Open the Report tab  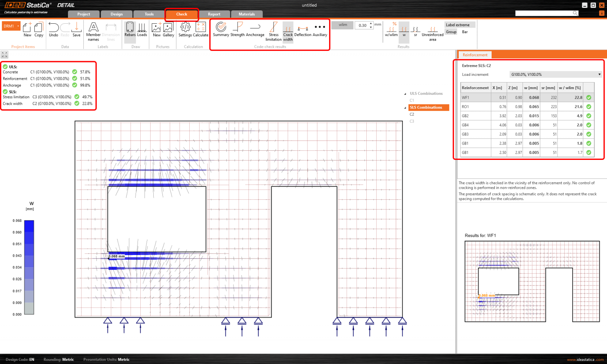click(x=214, y=14)
